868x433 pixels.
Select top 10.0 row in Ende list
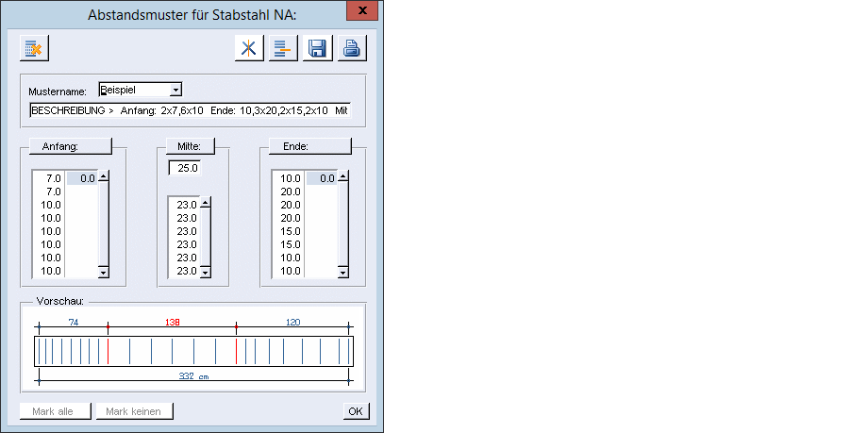click(289, 178)
